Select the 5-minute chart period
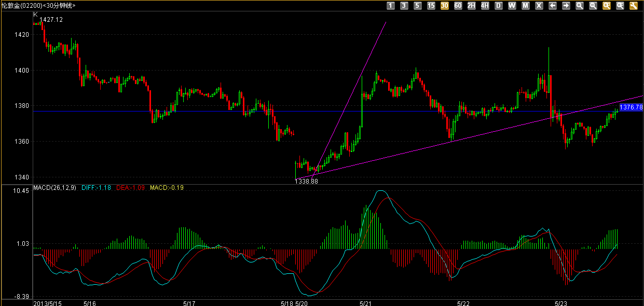The width and height of the screenshot is (644, 306). pos(418,6)
